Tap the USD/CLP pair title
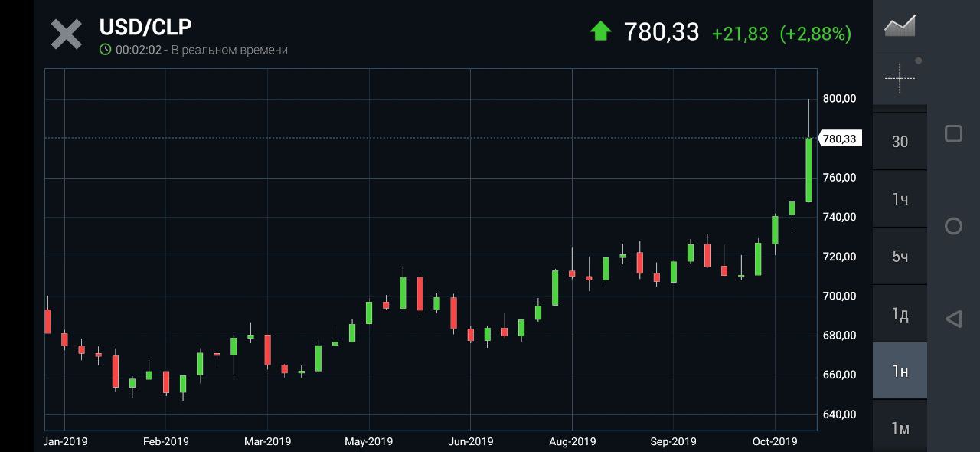Screen dimensions: 980x452 pos(145,27)
